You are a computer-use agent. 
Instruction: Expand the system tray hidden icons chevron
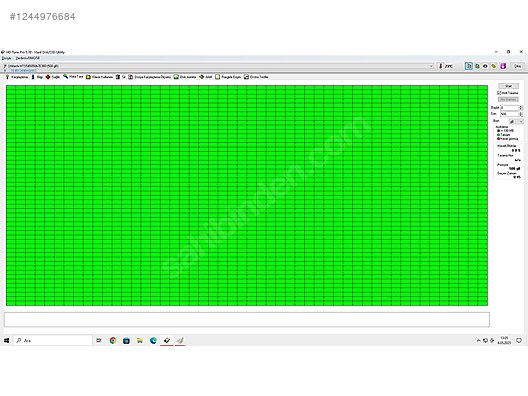click(x=478, y=341)
